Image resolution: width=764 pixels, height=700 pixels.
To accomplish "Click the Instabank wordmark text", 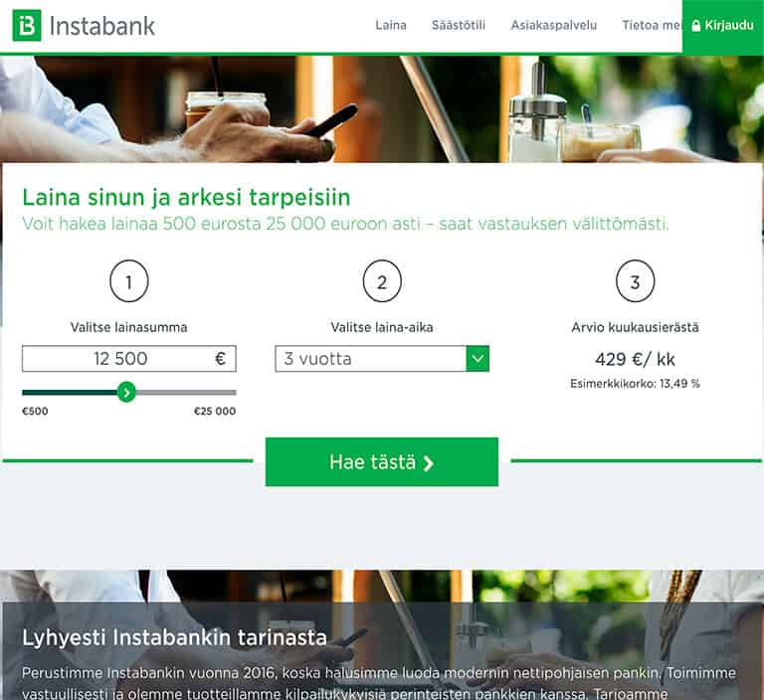I will point(102,26).
